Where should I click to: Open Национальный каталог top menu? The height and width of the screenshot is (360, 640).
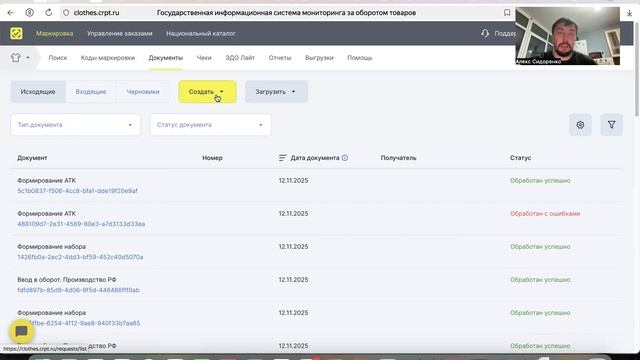pyautogui.click(x=201, y=33)
